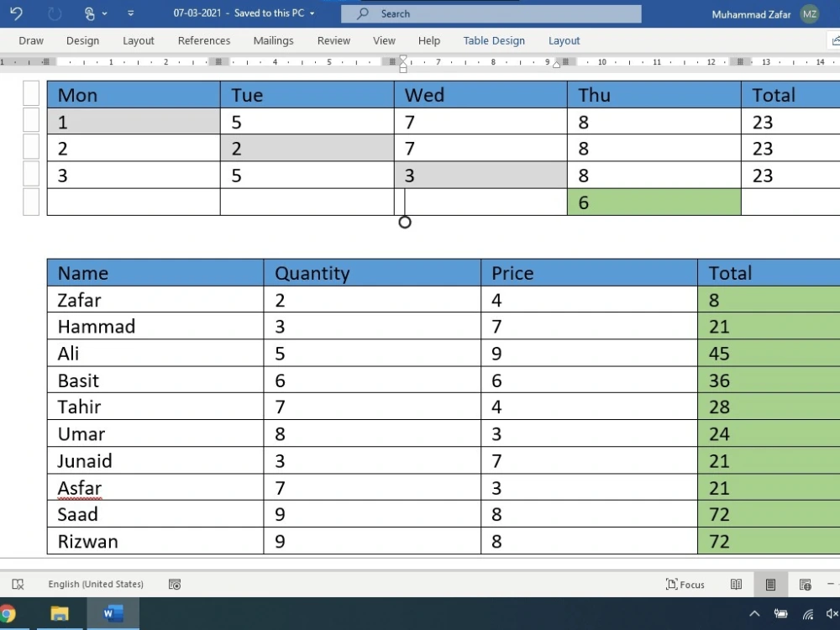This screenshot has width=840, height=630.
Task: Click the macro recording icon near language indicator
Action: point(174,584)
